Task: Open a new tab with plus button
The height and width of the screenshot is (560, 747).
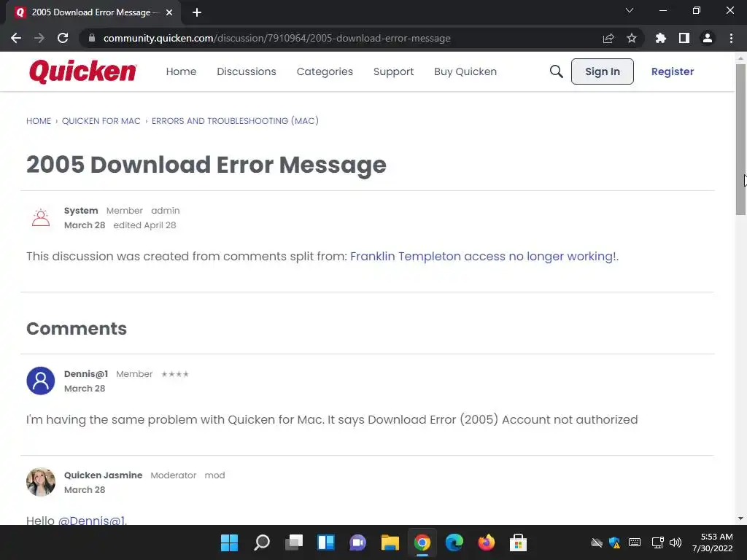Action: click(197, 12)
